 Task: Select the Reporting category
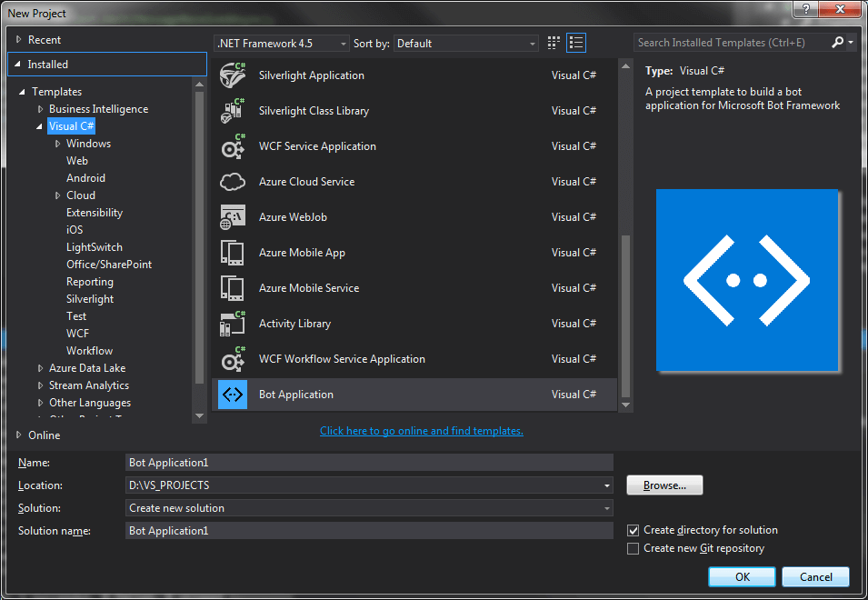point(90,282)
